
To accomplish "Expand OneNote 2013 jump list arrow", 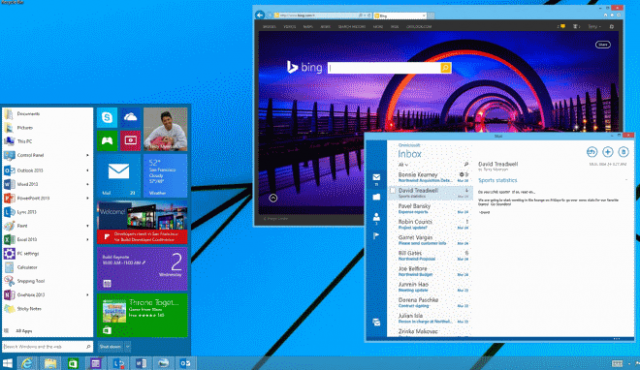I will 87,295.
